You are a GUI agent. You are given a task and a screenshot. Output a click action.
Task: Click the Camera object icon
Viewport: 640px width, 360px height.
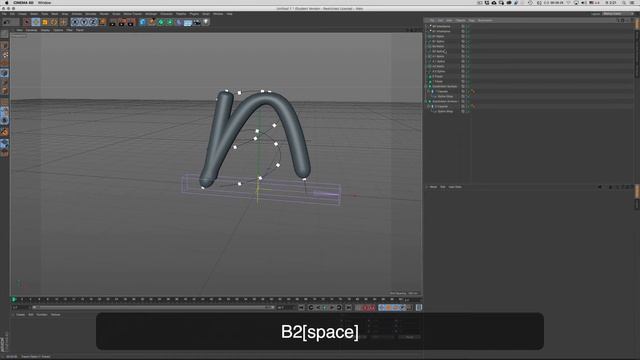point(197,22)
